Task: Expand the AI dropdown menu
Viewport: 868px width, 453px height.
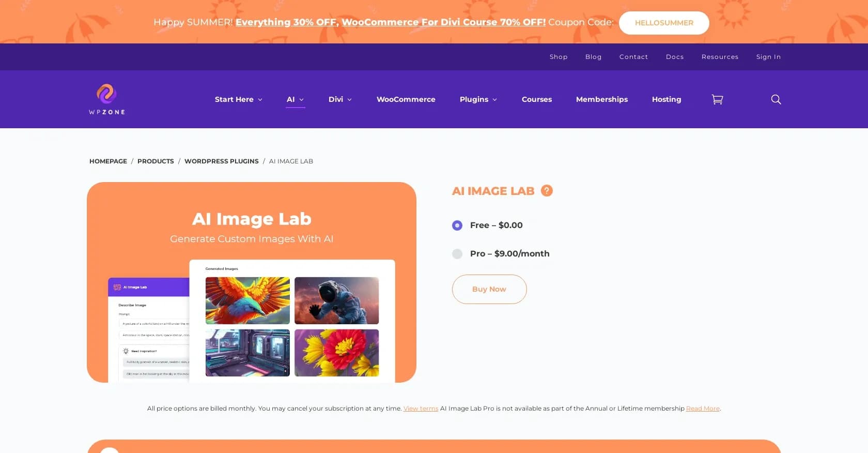Action: tap(296, 99)
